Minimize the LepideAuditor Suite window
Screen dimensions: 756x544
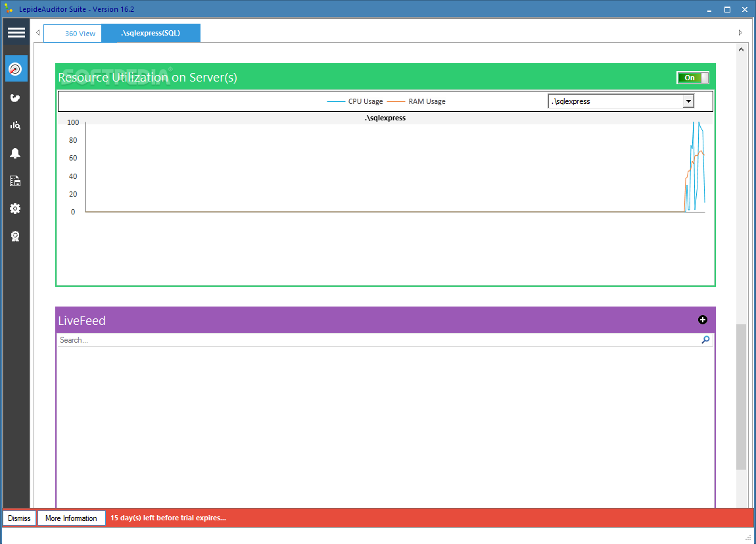pos(709,10)
